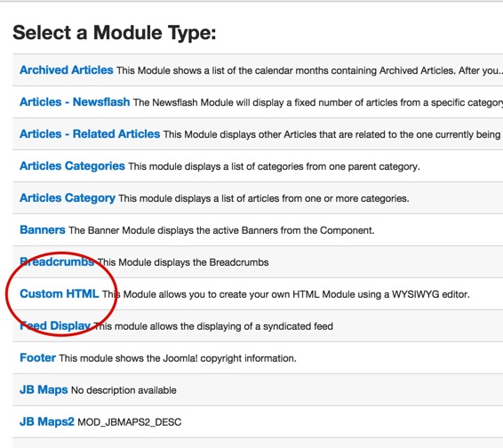Click the JB Maps module link
This screenshot has width=503, height=448.
[x=44, y=389]
